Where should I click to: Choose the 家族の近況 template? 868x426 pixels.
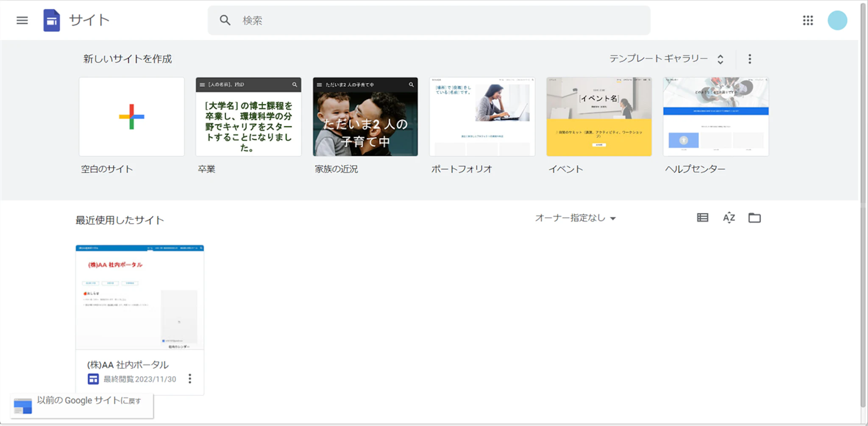[x=365, y=117]
